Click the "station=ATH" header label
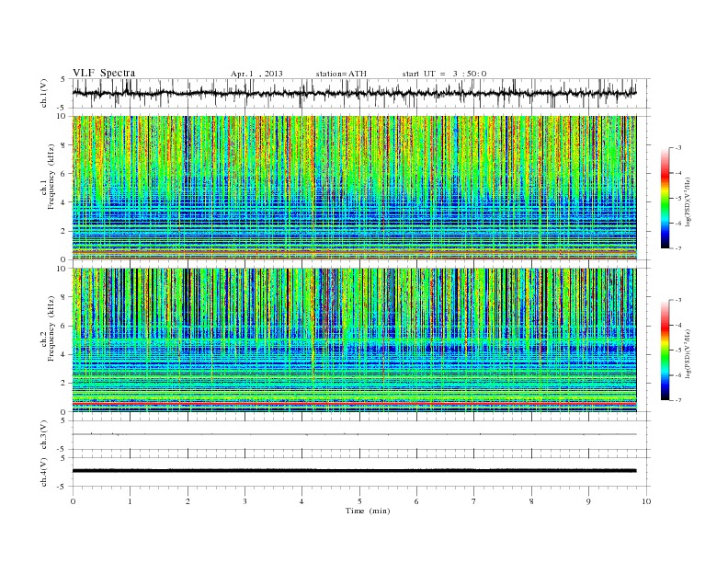Viewport: 728px width, 563px height. (341, 74)
